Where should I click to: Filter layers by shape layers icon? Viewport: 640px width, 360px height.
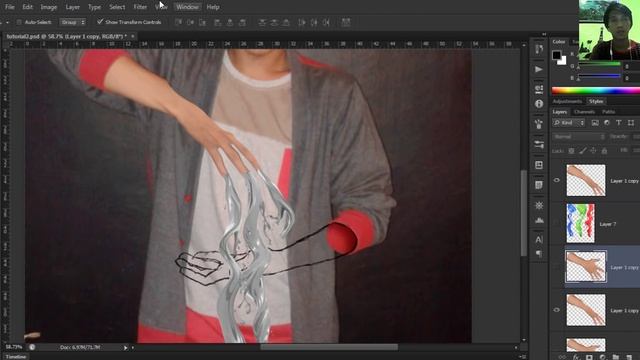631,123
